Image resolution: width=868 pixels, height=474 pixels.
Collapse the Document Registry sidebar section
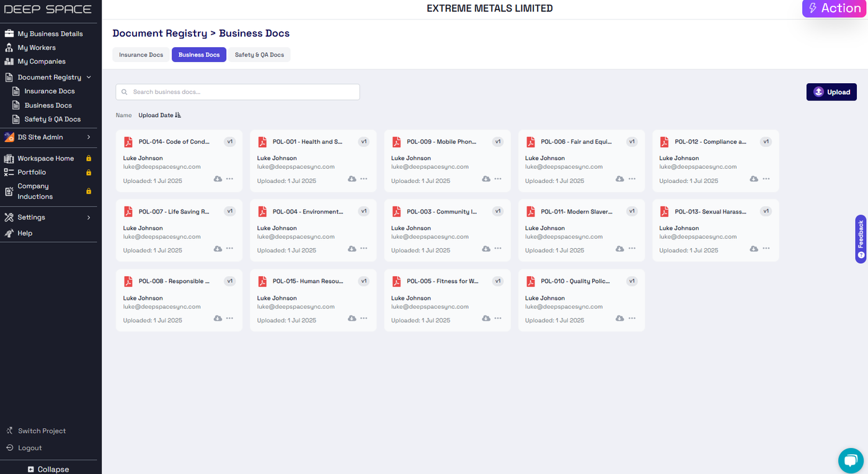[89, 77]
